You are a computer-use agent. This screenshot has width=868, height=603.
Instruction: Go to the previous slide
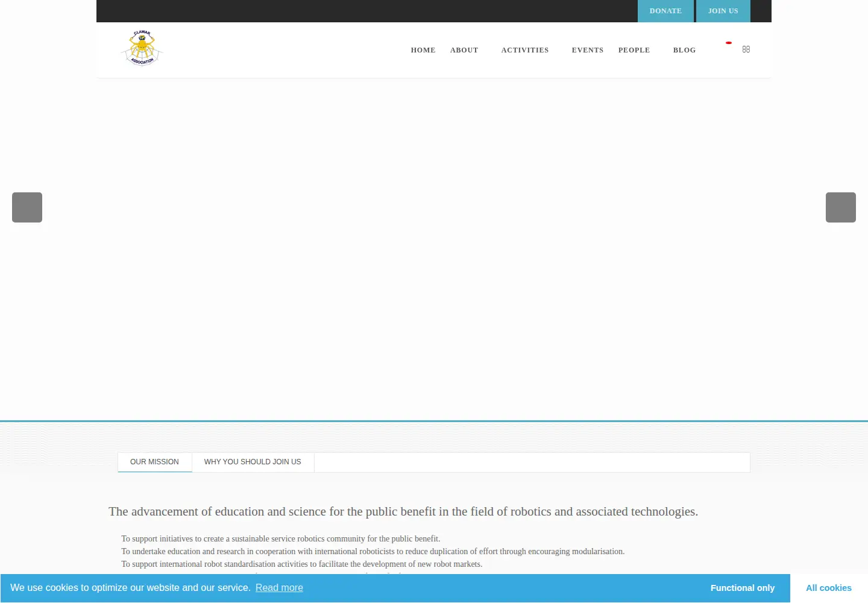tap(27, 207)
